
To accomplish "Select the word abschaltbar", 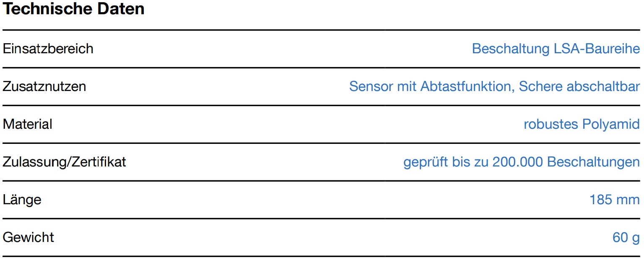I will 603,86.
